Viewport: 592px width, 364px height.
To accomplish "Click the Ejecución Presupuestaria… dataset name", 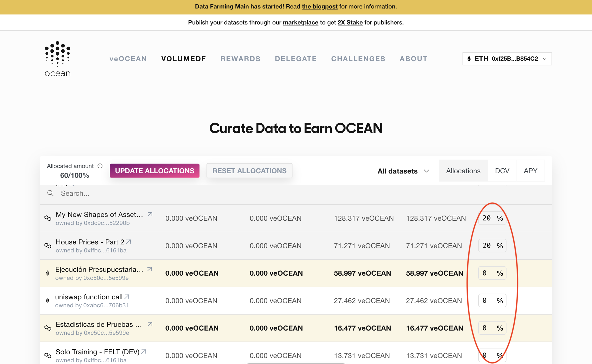I will (x=99, y=269).
